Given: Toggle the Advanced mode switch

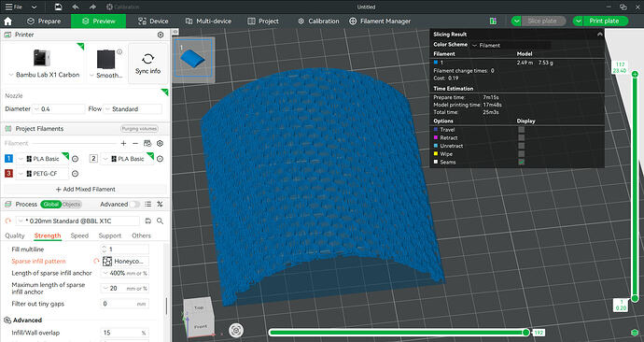Looking at the screenshot, I should 134,204.
